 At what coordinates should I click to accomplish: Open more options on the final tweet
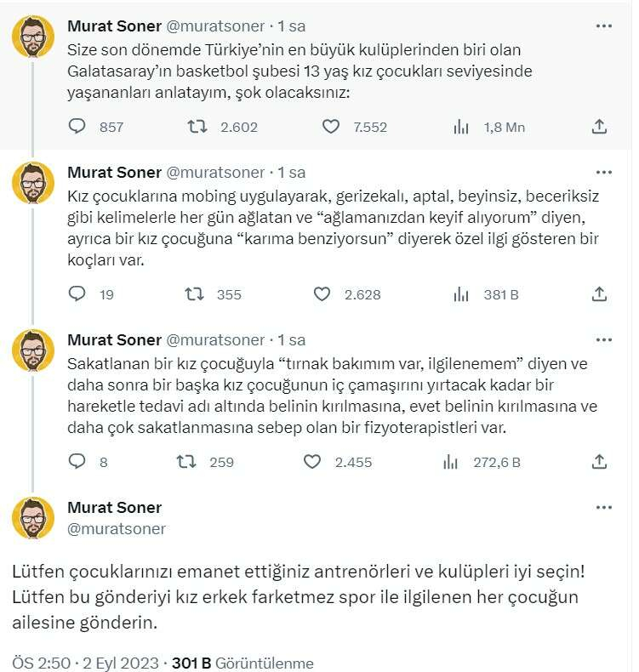[x=603, y=507]
